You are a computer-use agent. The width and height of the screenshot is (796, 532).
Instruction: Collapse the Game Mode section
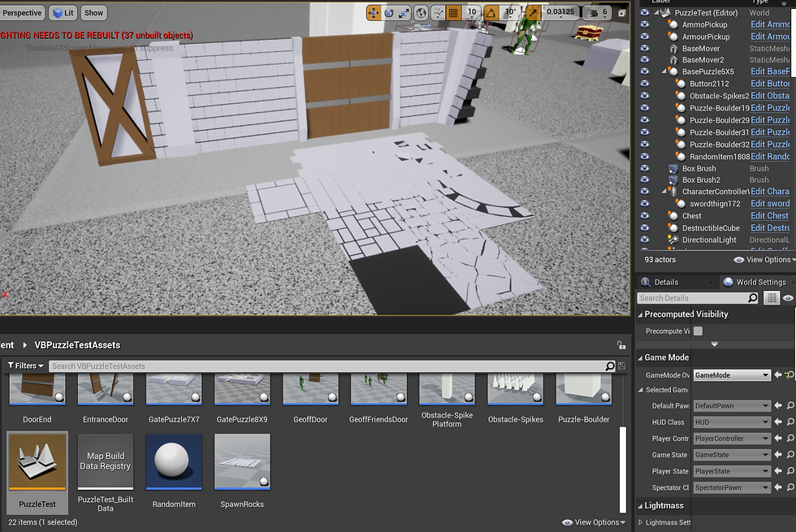coord(640,358)
